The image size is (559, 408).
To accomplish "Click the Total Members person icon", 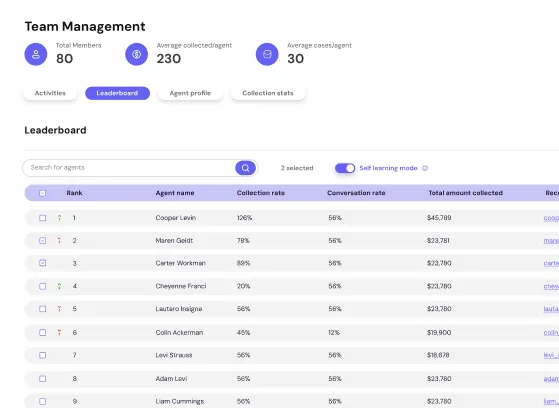I will coord(36,54).
